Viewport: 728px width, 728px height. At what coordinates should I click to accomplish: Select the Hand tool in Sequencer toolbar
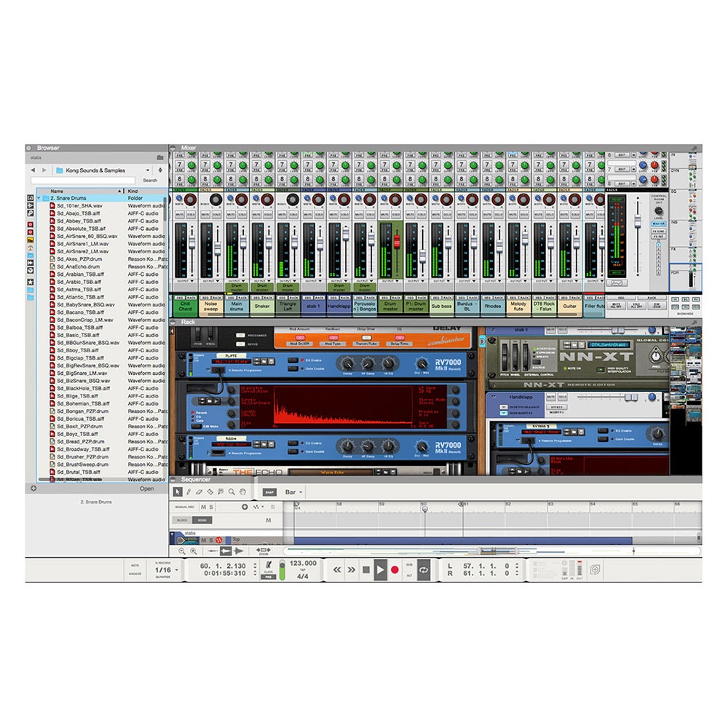(242, 492)
